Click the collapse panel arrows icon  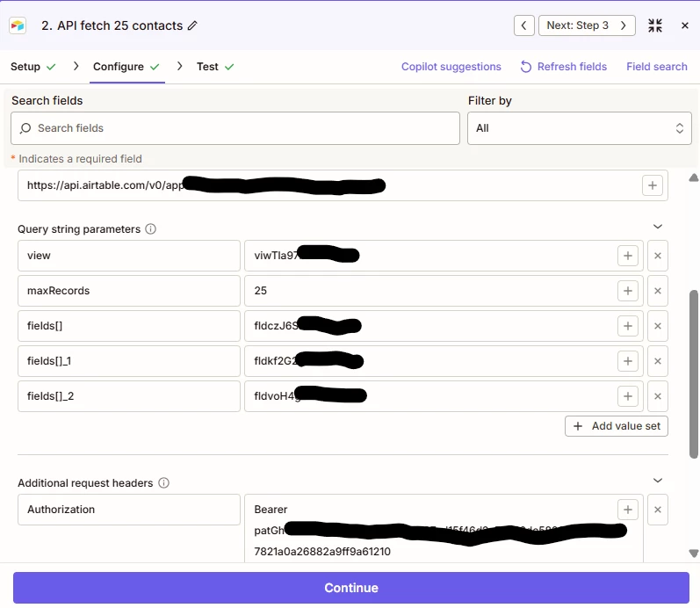pyautogui.click(x=655, y=25)
